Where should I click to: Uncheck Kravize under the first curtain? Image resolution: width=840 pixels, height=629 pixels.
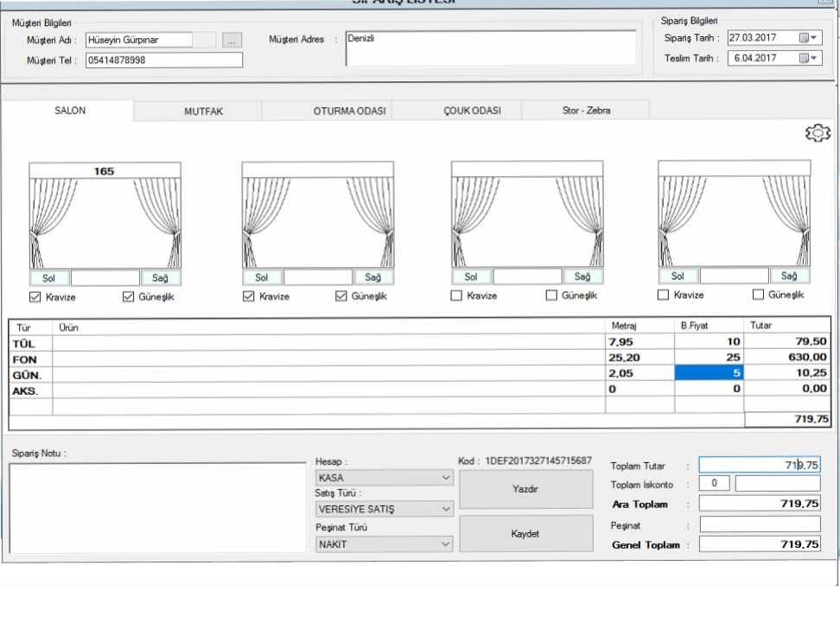(35, 296)
